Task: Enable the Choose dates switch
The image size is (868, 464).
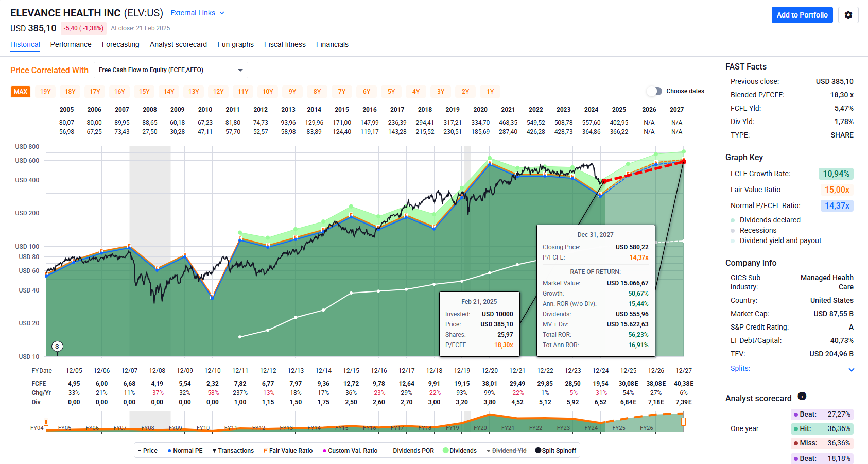Action: (654, 91)
